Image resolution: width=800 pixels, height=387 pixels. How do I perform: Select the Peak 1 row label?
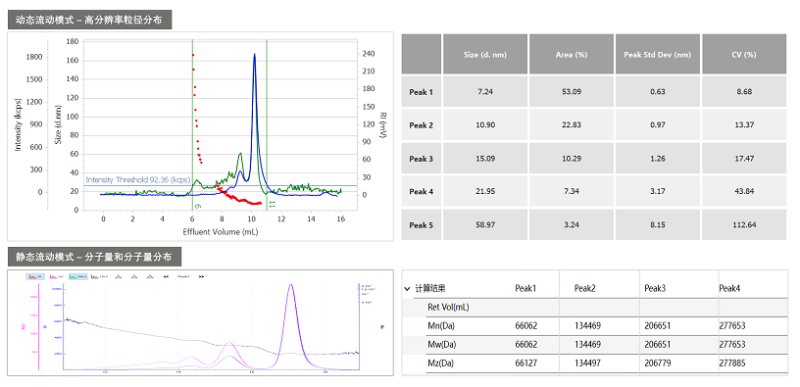pos(421,92)
